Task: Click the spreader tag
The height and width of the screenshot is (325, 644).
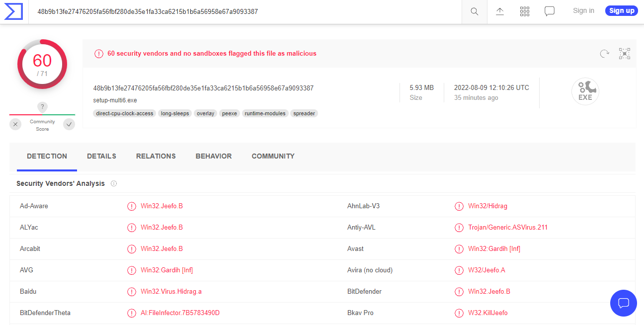Action: (304, 113)
